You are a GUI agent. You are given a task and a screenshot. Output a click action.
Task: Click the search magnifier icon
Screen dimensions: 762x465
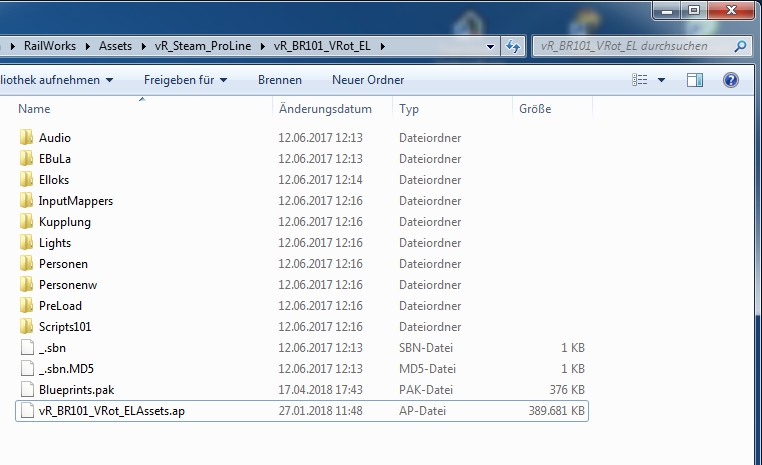tap(740, 46)
